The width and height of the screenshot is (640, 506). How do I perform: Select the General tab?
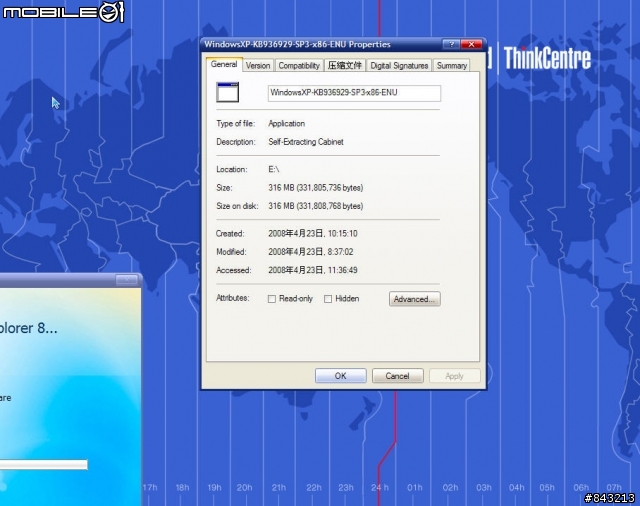(224, 64)
